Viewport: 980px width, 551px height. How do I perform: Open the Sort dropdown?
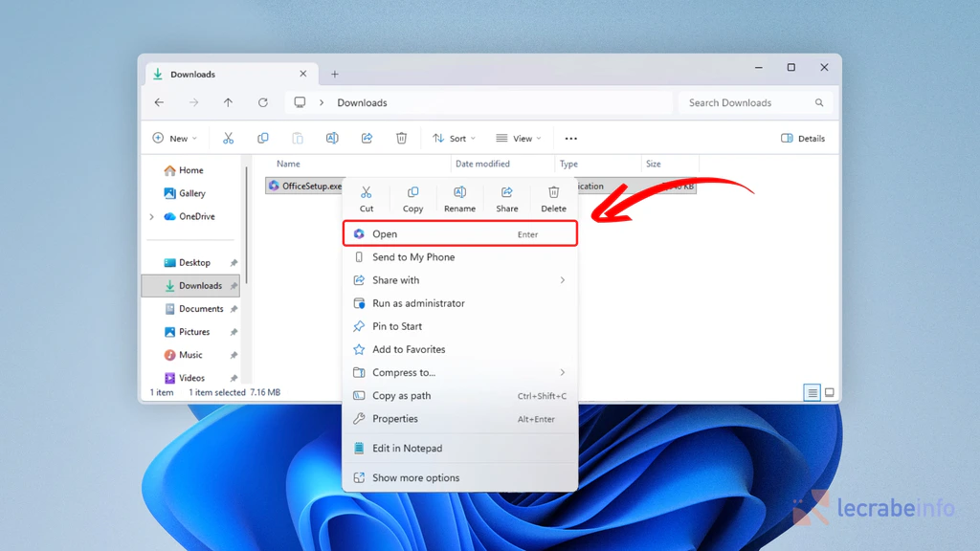tap(453, 138)
